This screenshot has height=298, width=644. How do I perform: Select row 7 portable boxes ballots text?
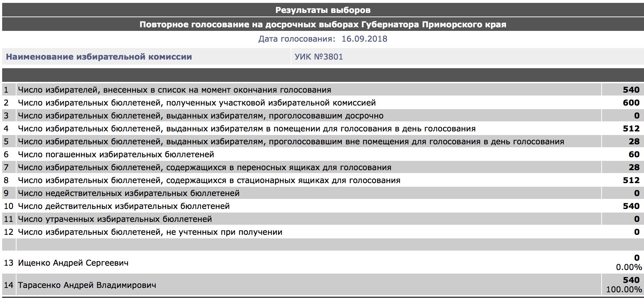coord(204,167)
